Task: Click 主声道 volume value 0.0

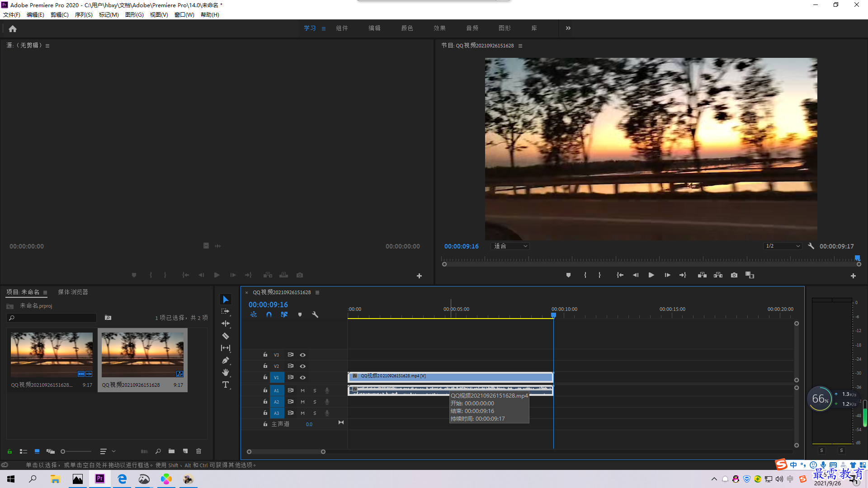Action: 309,424
